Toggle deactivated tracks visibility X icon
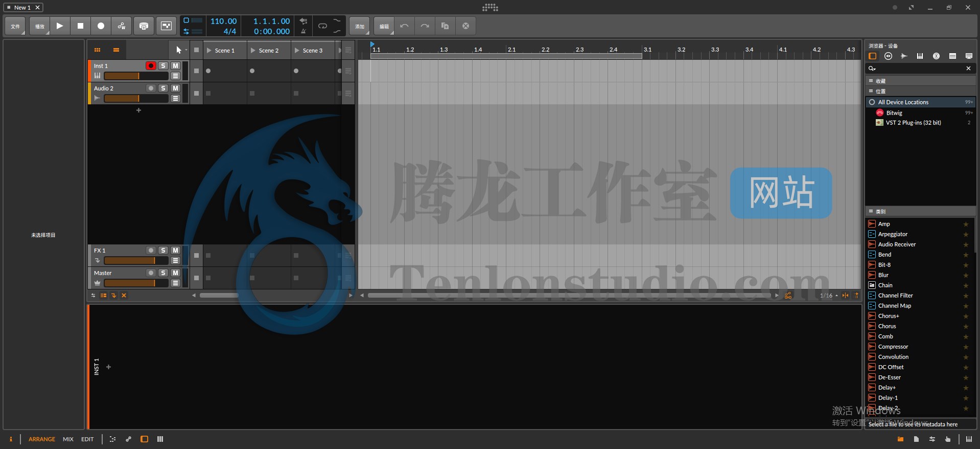 [x=124, y=296]
